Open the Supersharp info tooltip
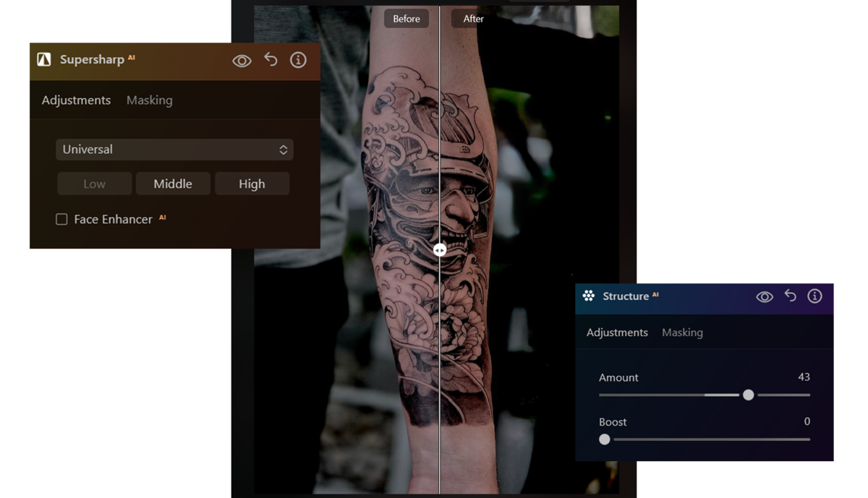The height and width of the screenshot is (498, 868). (298, 61)
